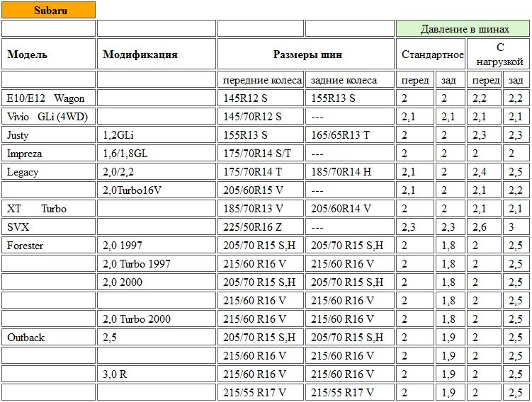The image size is (532, 402).
Task: Click the '145R12 S' front tire cell
Action: (261, 98)
